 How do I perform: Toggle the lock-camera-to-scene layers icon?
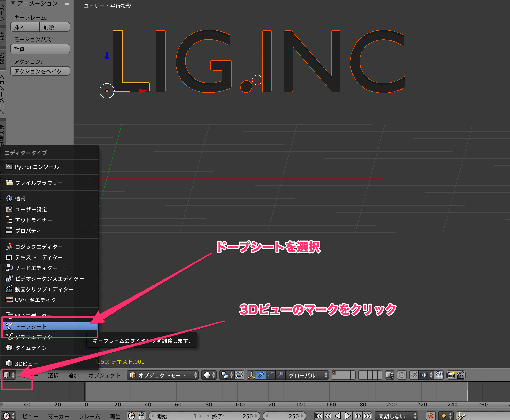[390, 375]
